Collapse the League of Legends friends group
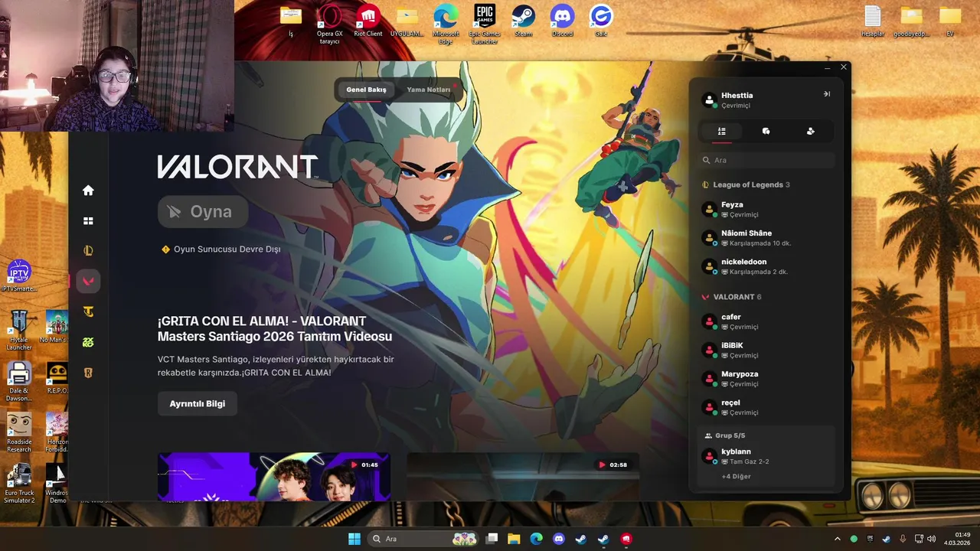The width and height of the screenshot is (980, 551). [x=746, y=184]
